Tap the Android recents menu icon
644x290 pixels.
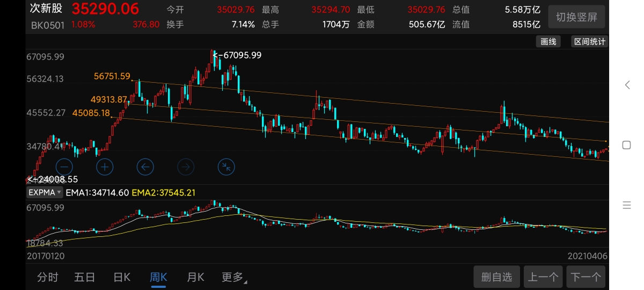(x=626, y=205)
